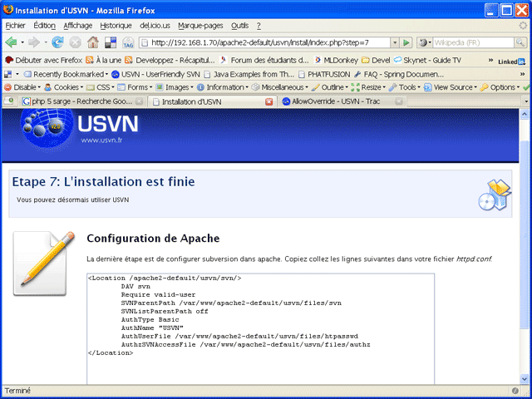Image resolution: width=532 pixels, height=399 pixels.
Task: Open the Back button history dropdown
Action: pos(23,42)
